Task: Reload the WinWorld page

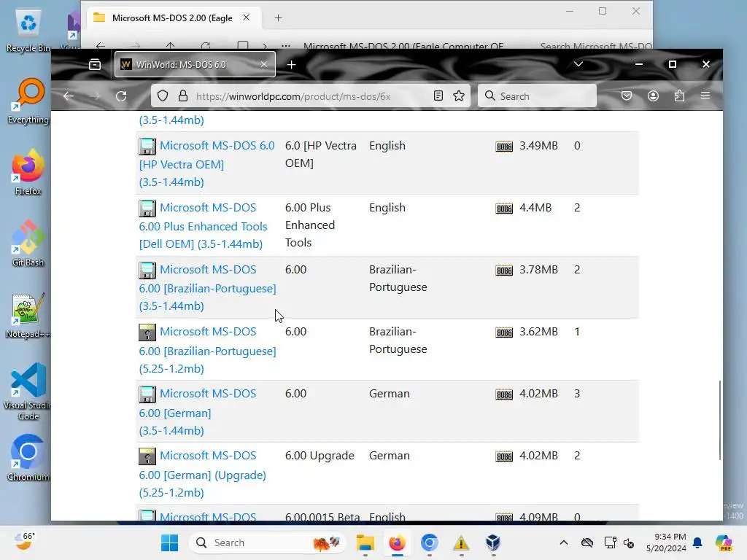Action: [121, 96]
